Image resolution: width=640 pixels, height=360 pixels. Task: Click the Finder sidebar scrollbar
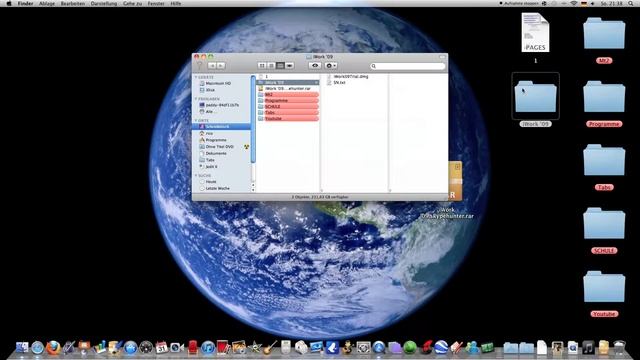(x=253, y=118)
